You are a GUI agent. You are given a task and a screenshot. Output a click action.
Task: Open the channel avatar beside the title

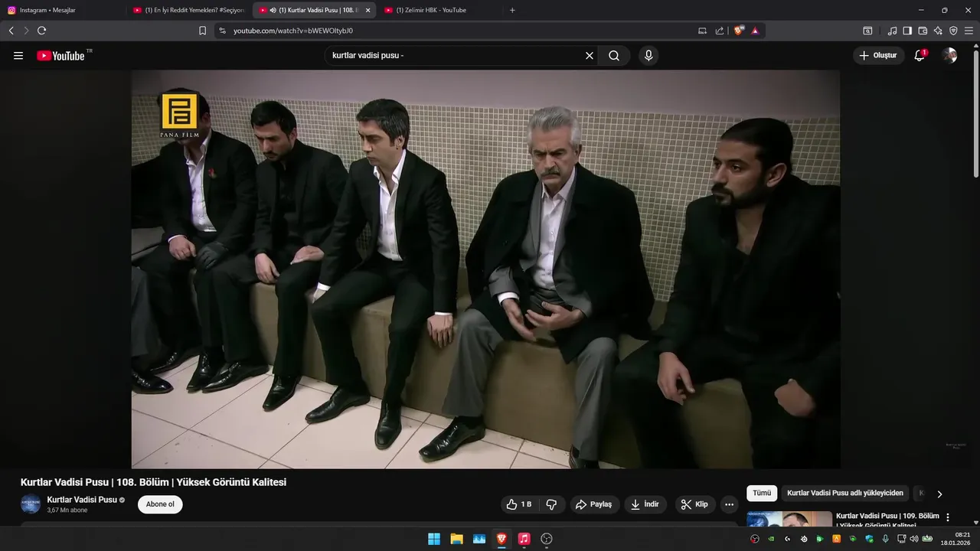tap(31, 504)
